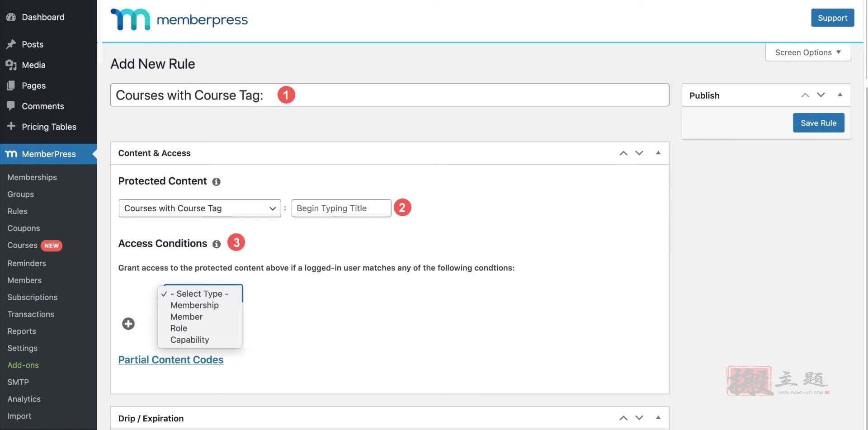Screen dimensions: 868x430
Task: Open Rules submenu item
Action: (17, 211)
